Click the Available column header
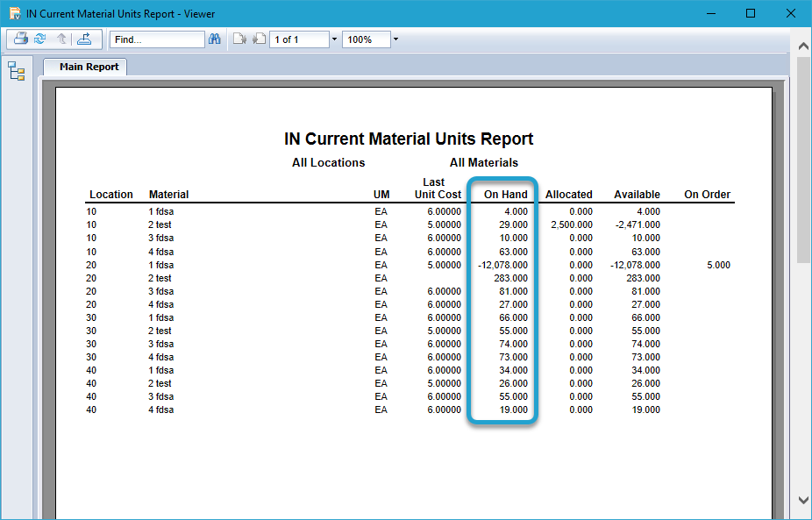The height and width of the screenshot is (520, 812). (x=637, y=195)
